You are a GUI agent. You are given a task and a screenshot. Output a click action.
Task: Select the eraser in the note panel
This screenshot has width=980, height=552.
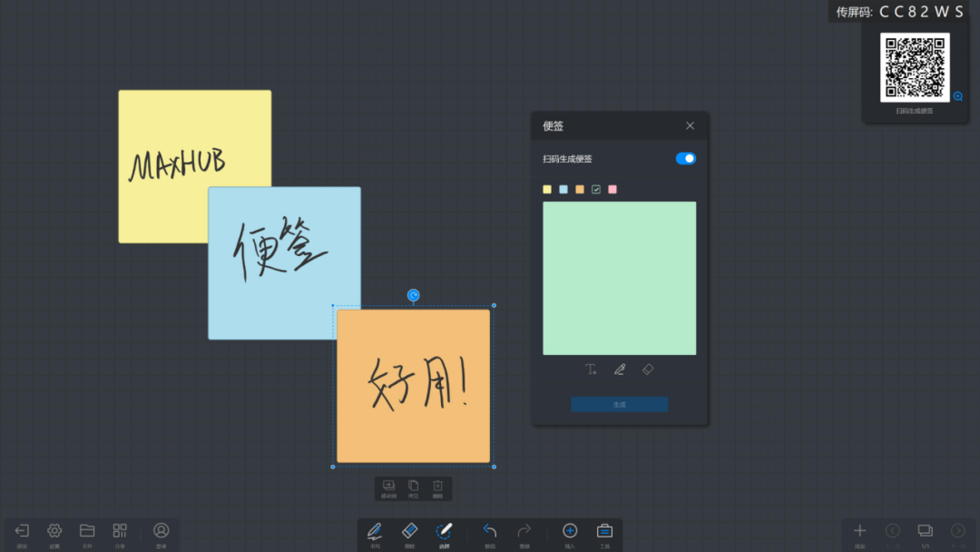649,369
